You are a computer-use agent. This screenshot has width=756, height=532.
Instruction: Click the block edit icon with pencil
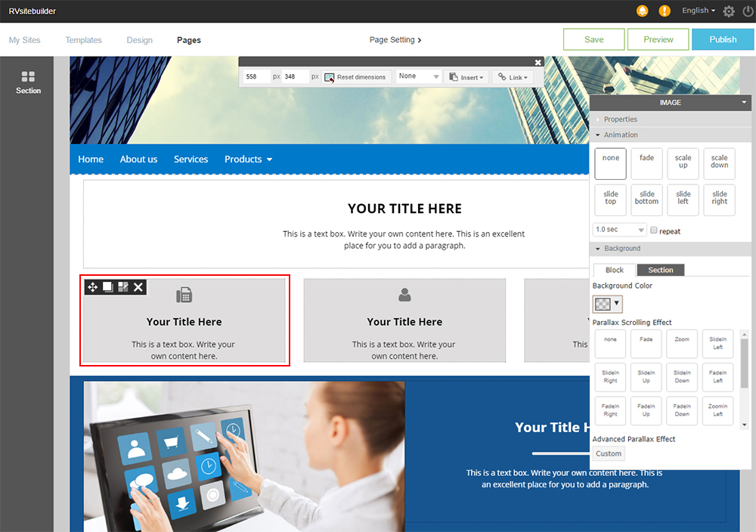123,287
